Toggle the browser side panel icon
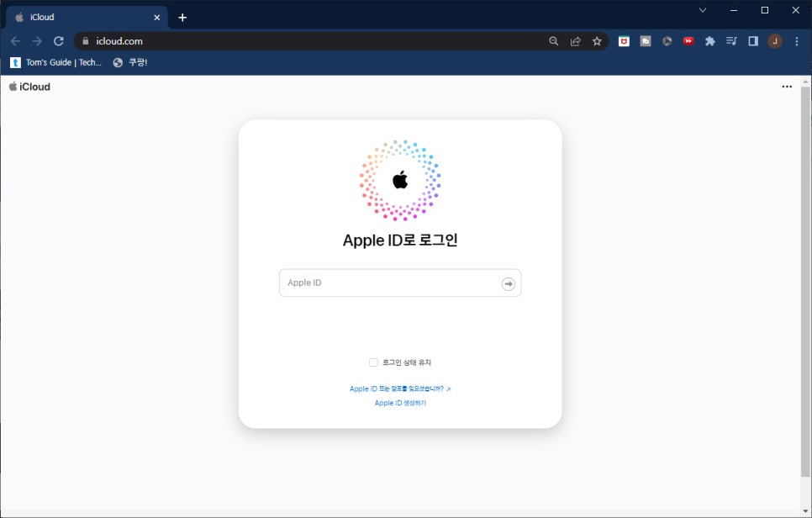This screenshot has width=812, height=518. [753, 41]
